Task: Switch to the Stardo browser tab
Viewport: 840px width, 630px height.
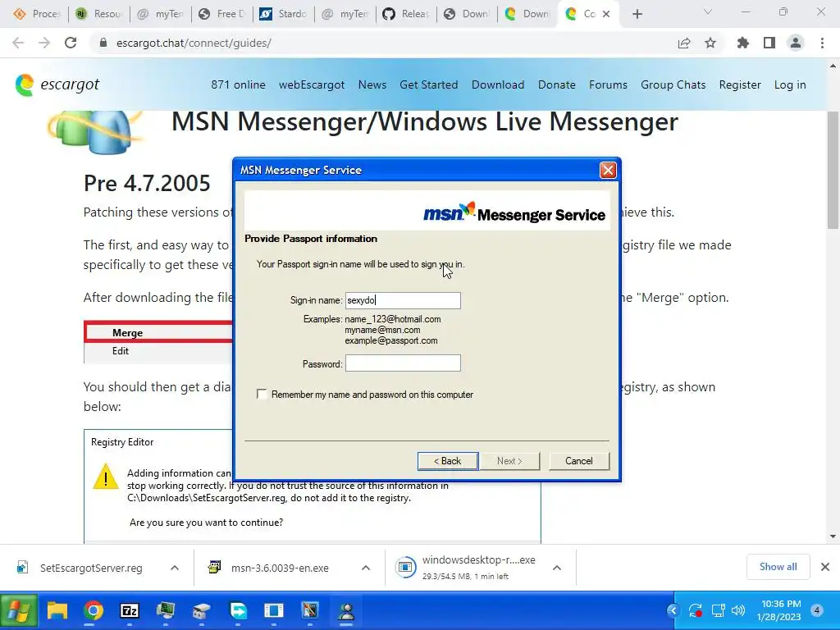Action: 283,14
